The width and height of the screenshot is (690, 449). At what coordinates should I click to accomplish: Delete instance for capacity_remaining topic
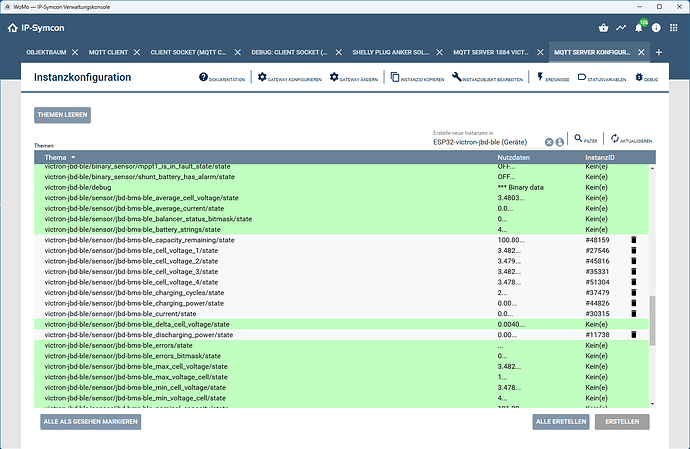tap(633, 240)
